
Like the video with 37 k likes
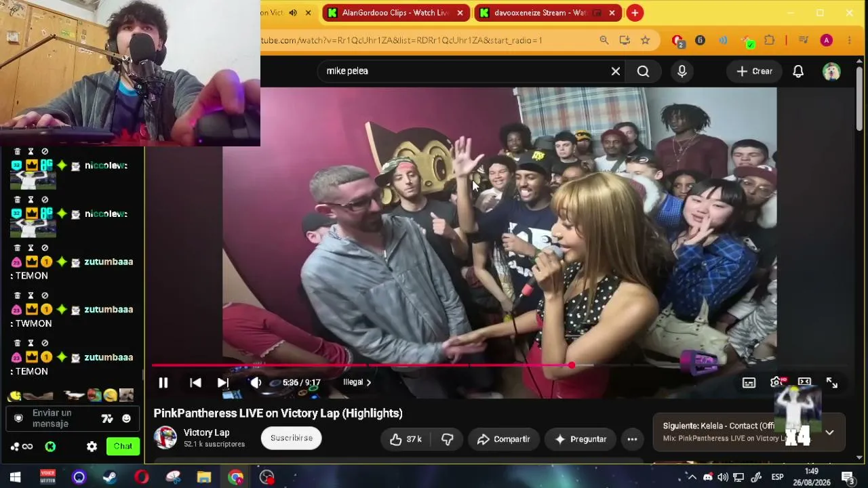point(406,439)
